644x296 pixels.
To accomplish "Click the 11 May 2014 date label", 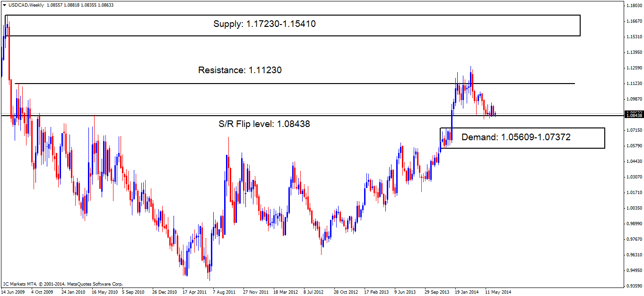I will 498,292.
